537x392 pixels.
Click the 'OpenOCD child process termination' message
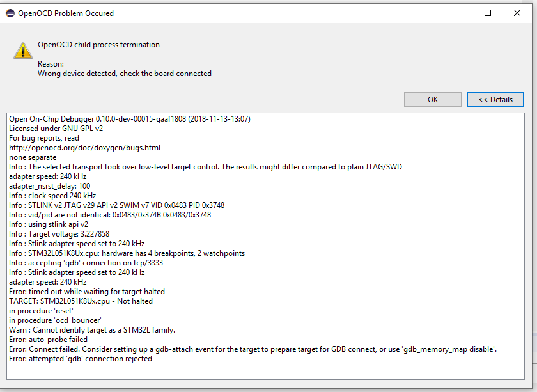[98, 45]
